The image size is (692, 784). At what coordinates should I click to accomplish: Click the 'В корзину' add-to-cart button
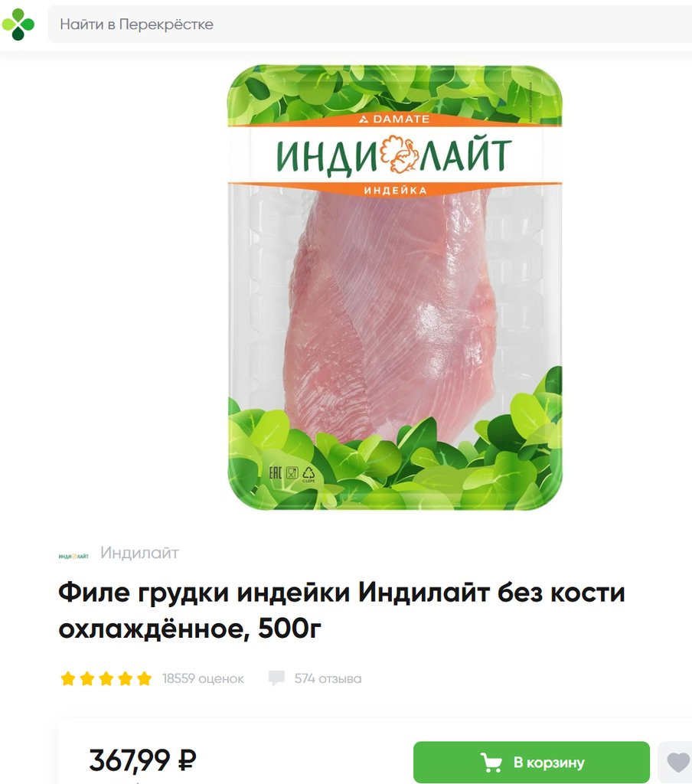[x=531, y=762]
